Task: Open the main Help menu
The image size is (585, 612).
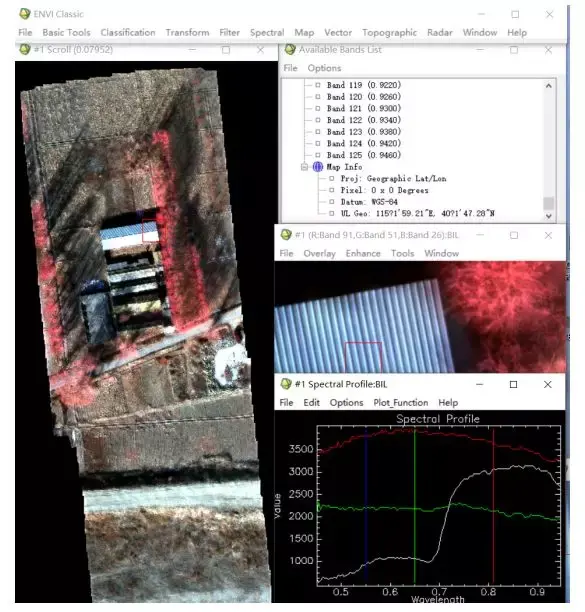Action: pos(517,32)
